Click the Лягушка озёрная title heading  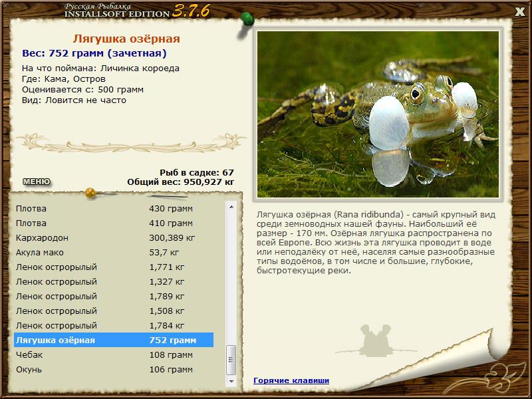[x=126, y=39]
